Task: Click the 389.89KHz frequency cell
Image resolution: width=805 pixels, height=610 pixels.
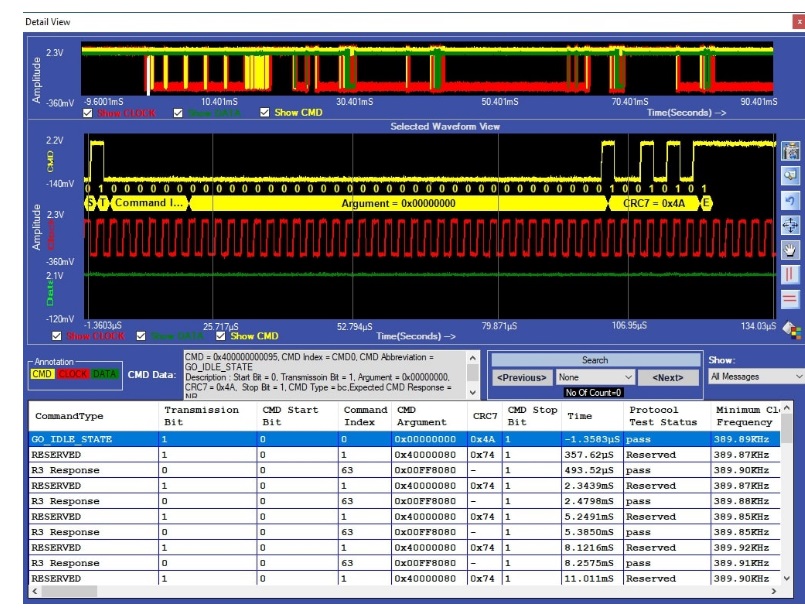Action: pos(745,439)
